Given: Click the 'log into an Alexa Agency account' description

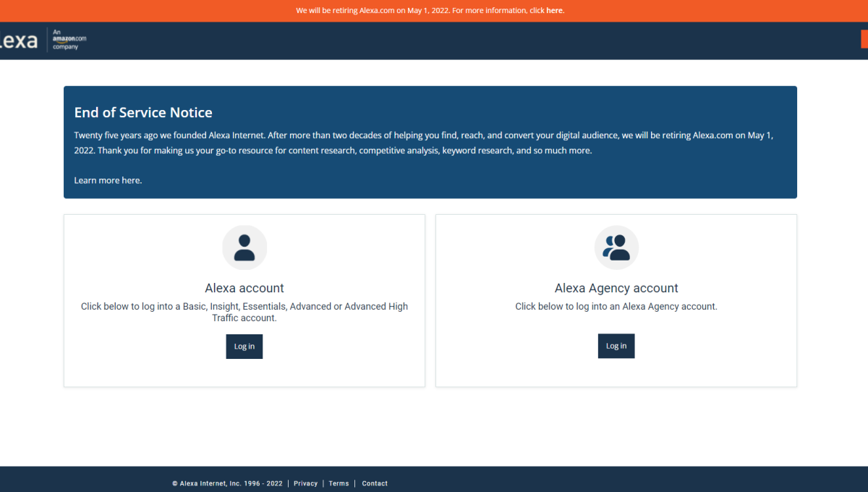Looking at the screenshot, I should pyautogui.click(x=616, y=306).
